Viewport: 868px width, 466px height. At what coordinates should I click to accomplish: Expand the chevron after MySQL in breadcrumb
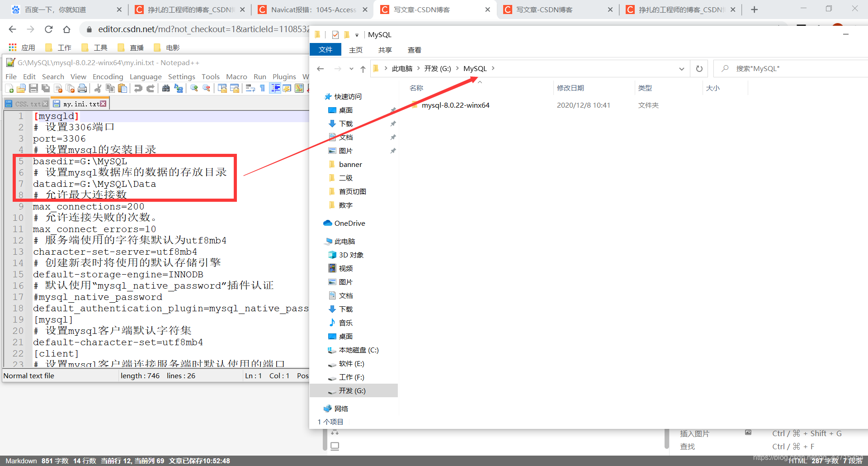coord(493,68)
